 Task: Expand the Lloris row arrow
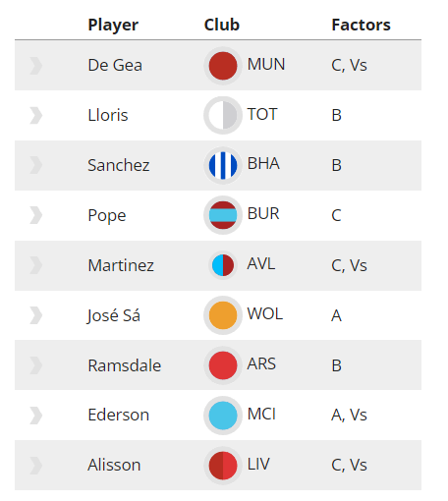coord(35,115)
